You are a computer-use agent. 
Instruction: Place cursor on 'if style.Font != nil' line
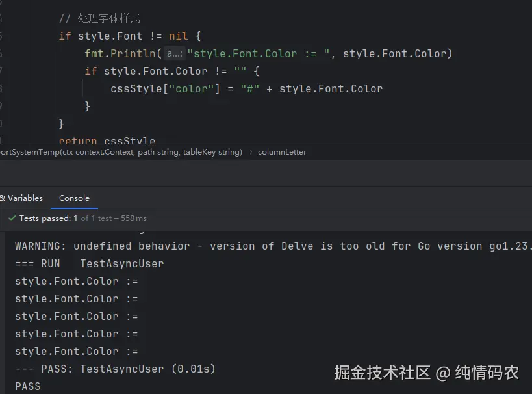click(130, 36)
